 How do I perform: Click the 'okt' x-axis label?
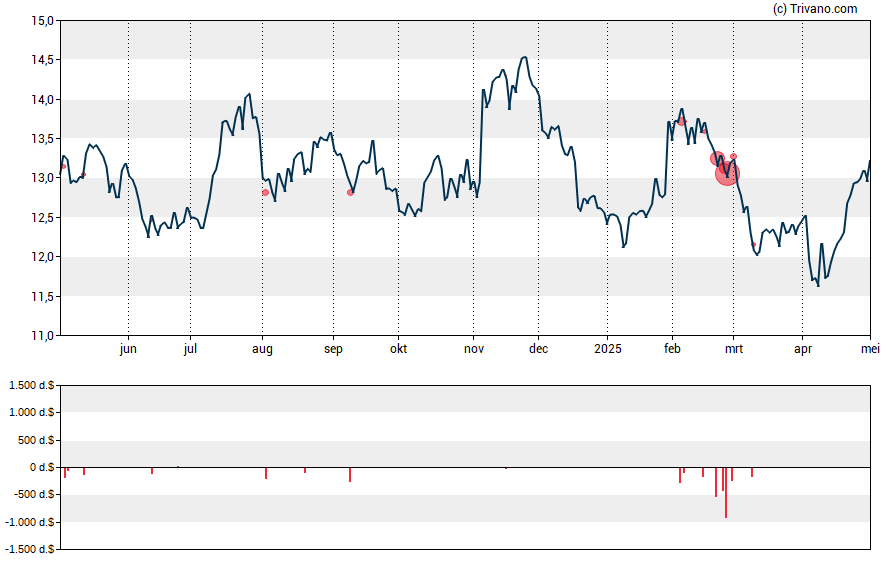click(398, 349)
